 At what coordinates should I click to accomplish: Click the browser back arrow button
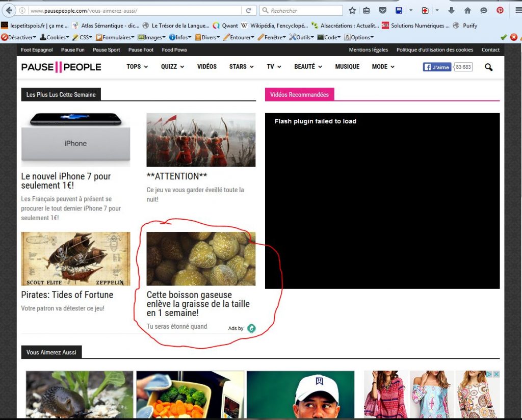[9, 10]
